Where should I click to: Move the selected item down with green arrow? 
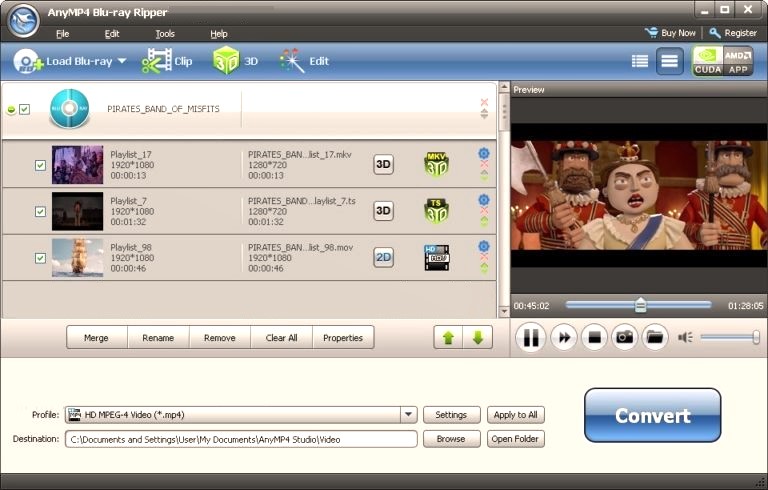tap(478, 338)
